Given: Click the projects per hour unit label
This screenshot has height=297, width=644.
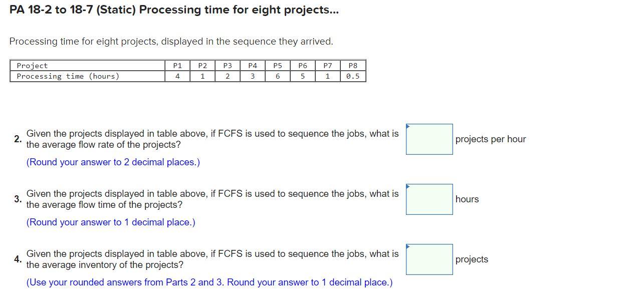Looking at the screenshot, I should [490, 139].
